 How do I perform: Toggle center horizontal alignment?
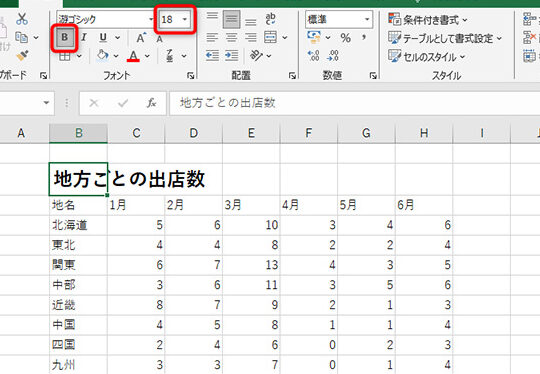point(231,38)
